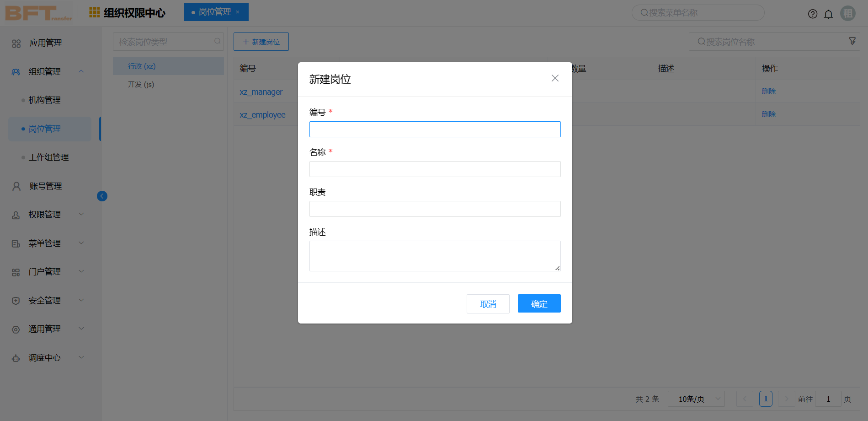
Task: Open 机构管理 in the sidebar
Action: [x=45, y=100]
